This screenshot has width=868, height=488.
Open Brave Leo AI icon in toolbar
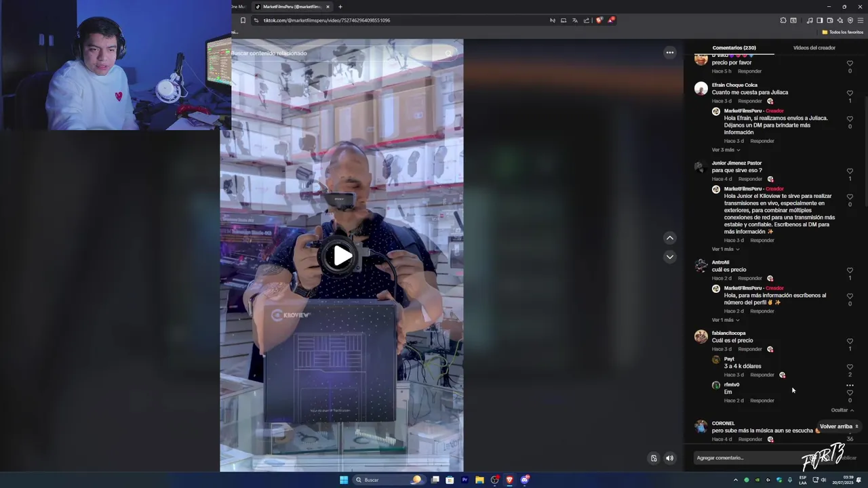coord(840,20)
